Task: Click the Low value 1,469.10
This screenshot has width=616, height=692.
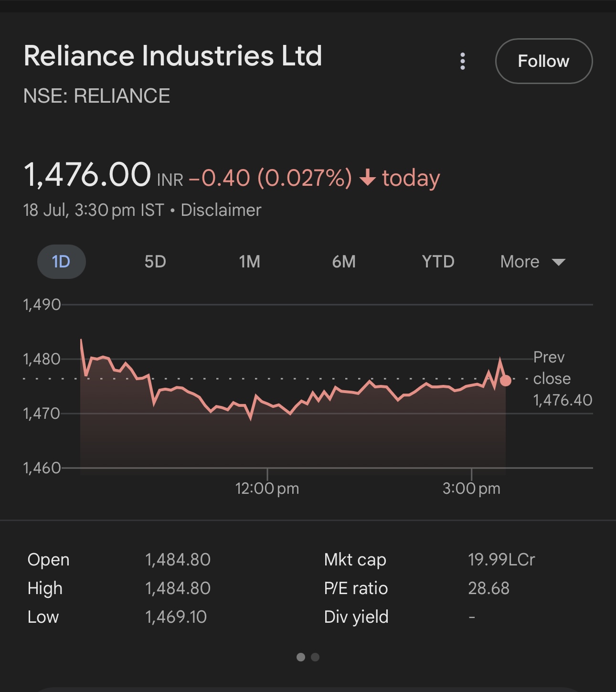Action: tap(176, 617)
